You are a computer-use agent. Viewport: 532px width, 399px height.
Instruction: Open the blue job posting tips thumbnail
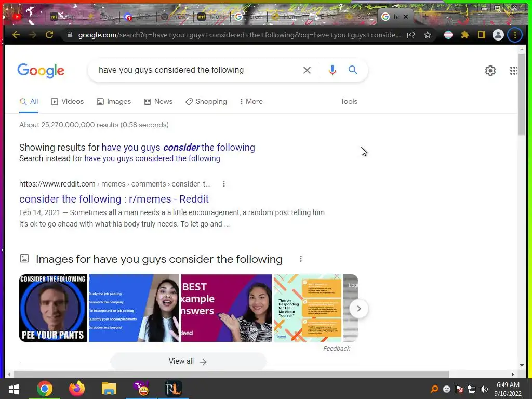point(134,308)
